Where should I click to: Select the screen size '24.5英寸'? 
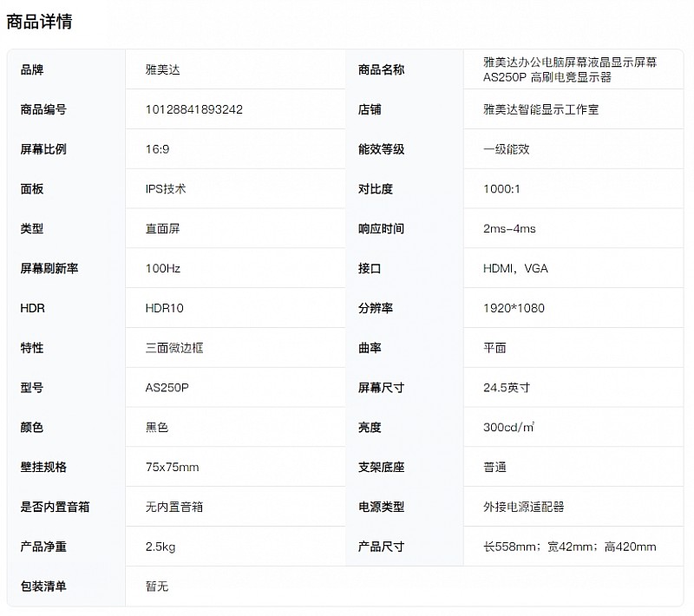[x=507, y=388]
